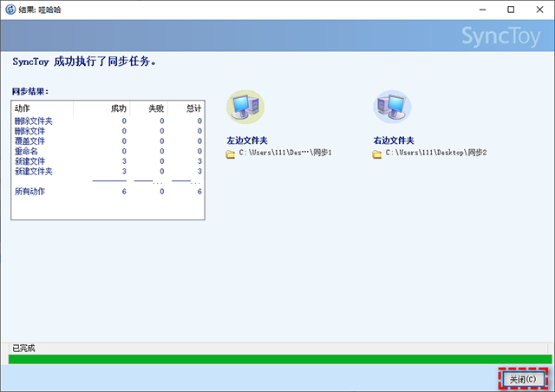Click the small folder icon beside 同步1 path
This screenshot has height=392, width=555.
[232, 154]
